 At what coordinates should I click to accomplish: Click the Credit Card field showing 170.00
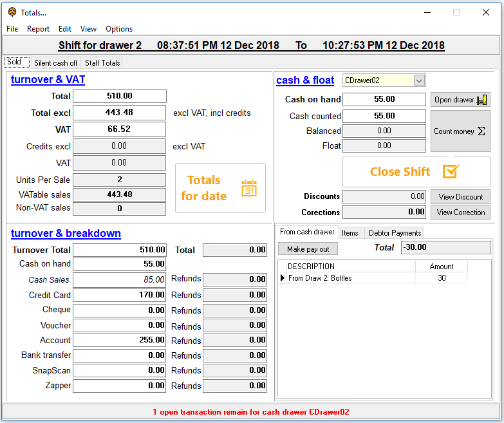119,295
